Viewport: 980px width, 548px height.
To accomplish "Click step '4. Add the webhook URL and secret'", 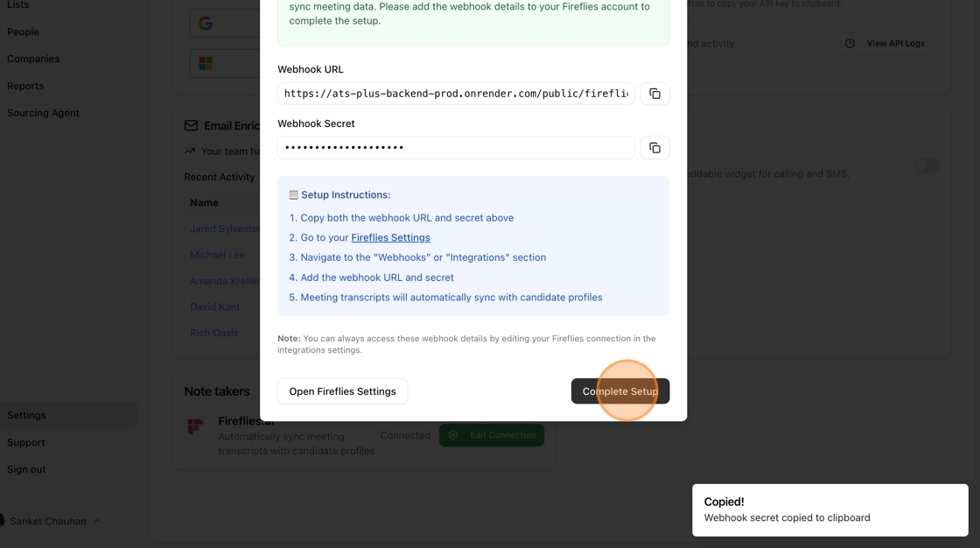I will pos(371,278).
